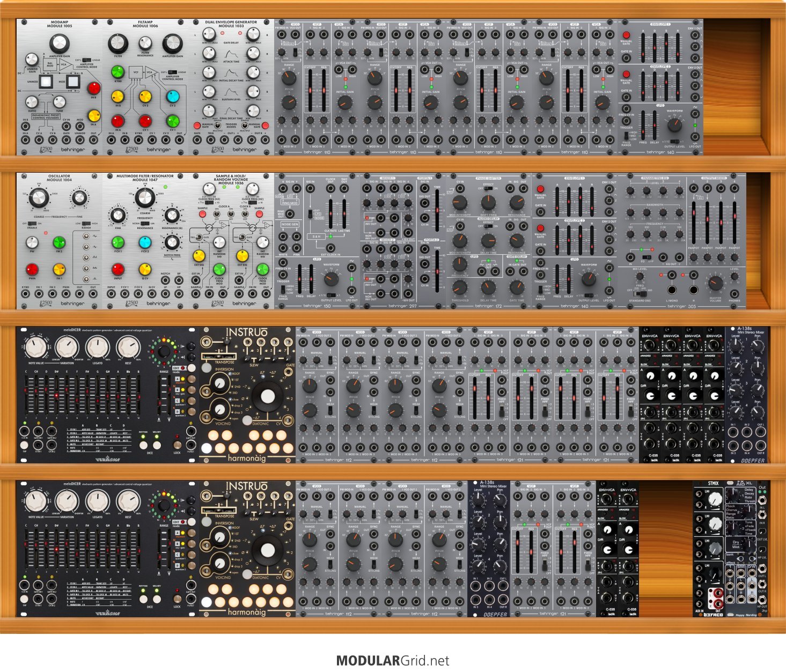Push the Clock B SAMPLE button on Module 1036
The image size is (786, 672).
[260, 215]
